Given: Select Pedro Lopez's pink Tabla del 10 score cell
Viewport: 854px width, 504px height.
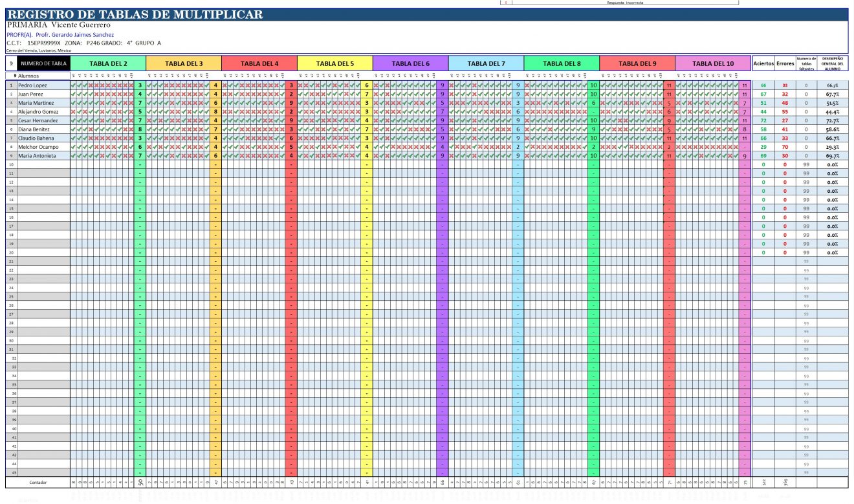Looking at the screenshot, I should point(745,85).
